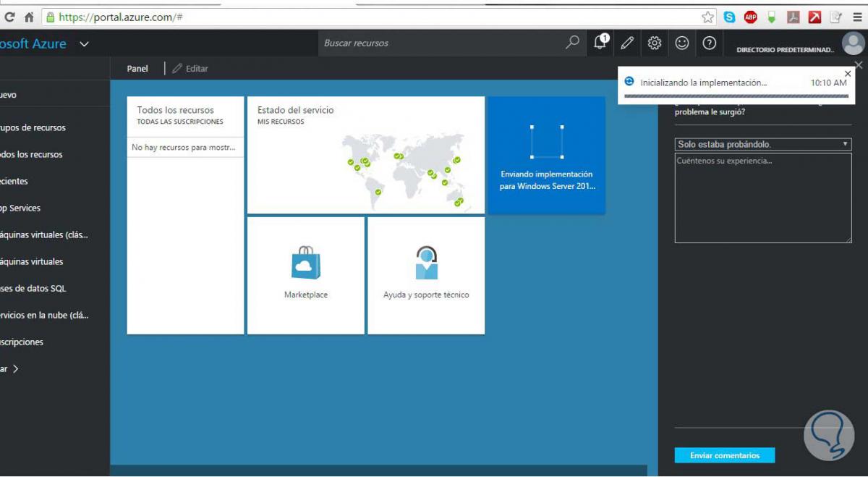Open the browser home page icon

[x=29, y=17]
